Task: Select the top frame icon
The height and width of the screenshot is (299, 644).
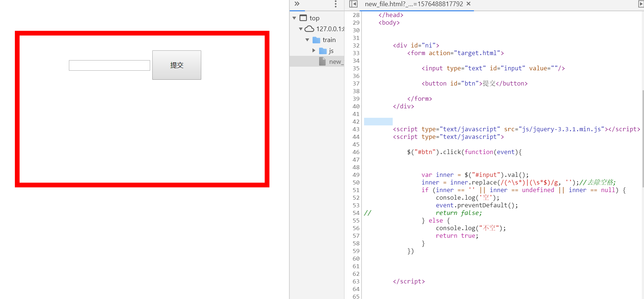Action: 303,18
